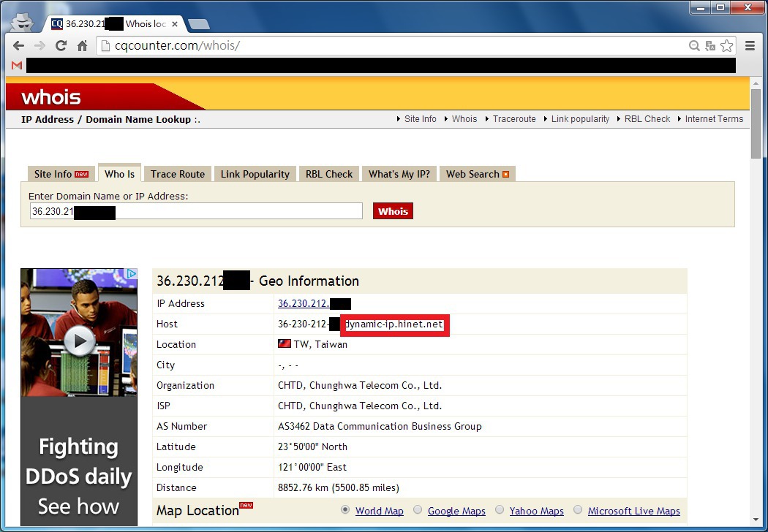Click the AS3462 Data Communication Business Group text

[x=380, y=426]
